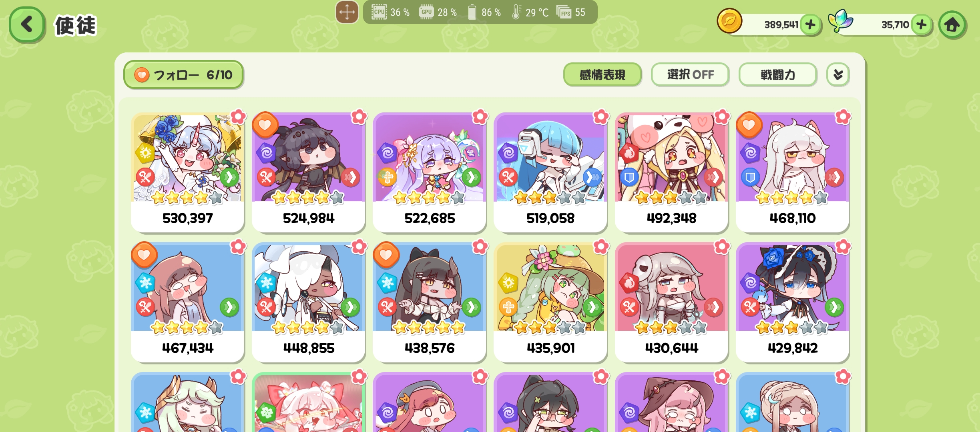
Task: Select the character card with 522,685 power
Action: 430,172
